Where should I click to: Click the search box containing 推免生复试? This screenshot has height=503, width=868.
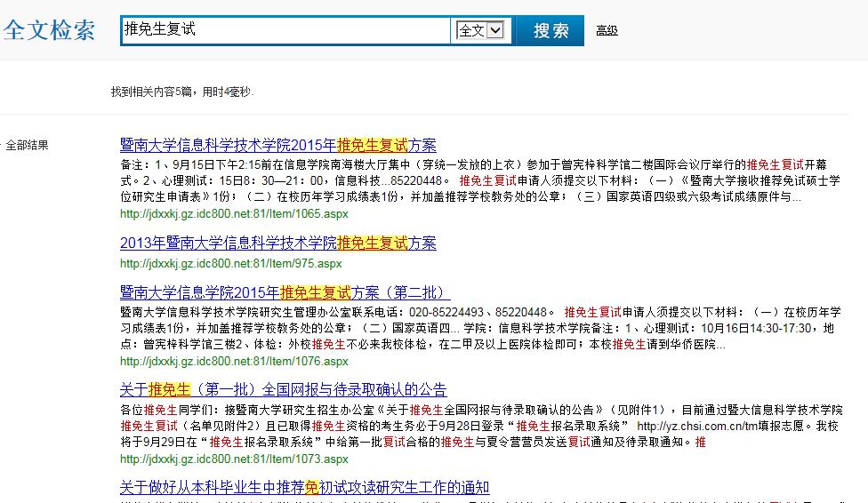coord(285,30)
